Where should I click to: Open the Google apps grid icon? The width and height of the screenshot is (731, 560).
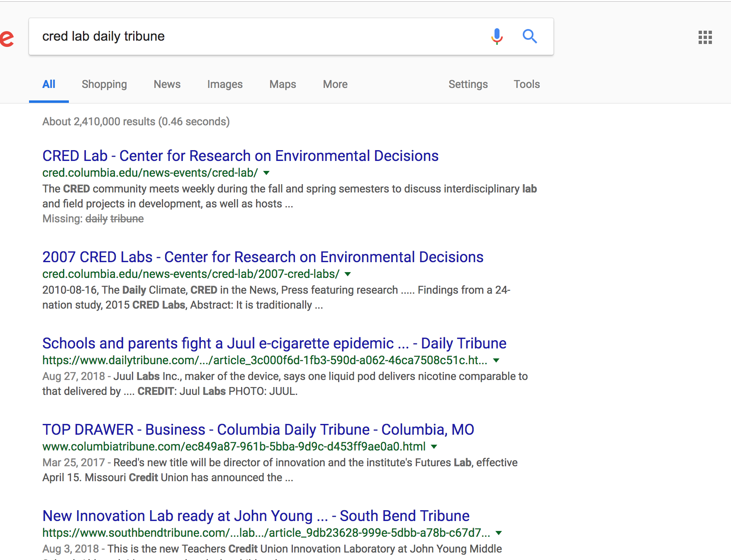point(705,37)
